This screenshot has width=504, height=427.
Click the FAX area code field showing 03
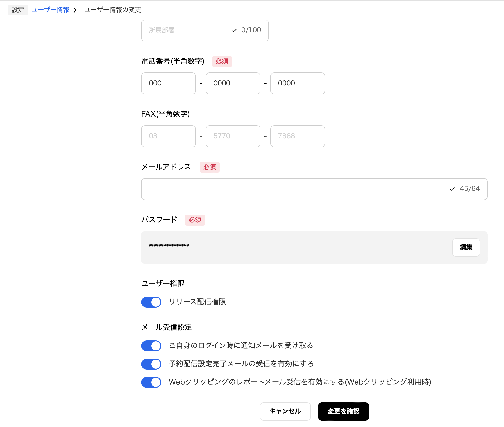tap(168, 136)
